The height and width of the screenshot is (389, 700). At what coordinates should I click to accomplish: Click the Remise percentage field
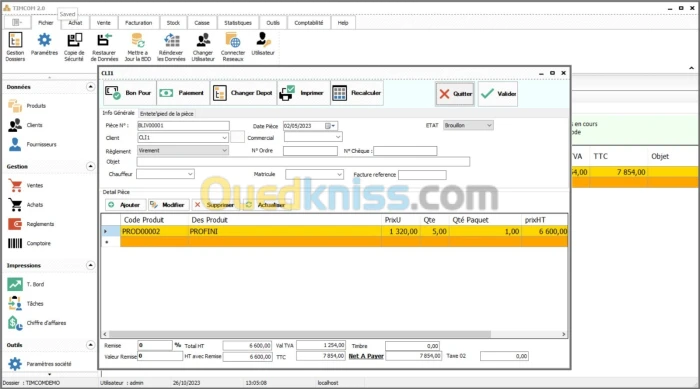(154, 345)
